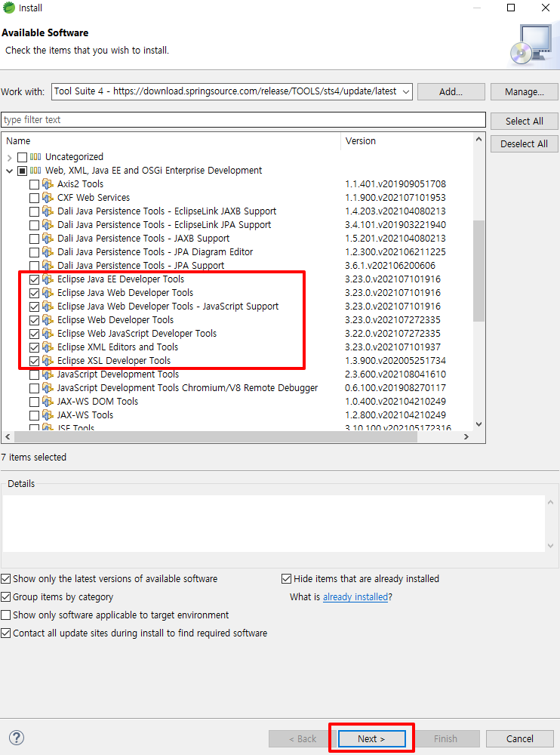Click the Chromium/V8 Remote Debugger feature icon
Screen dimensions: 560x755
tap(48, 387)
